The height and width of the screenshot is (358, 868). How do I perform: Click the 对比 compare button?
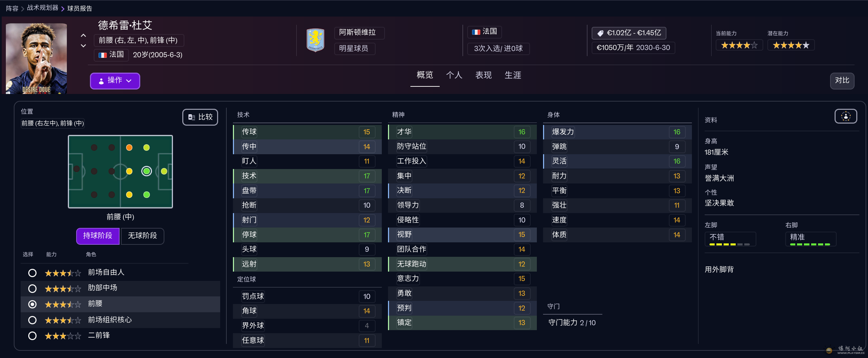point(842,81)
